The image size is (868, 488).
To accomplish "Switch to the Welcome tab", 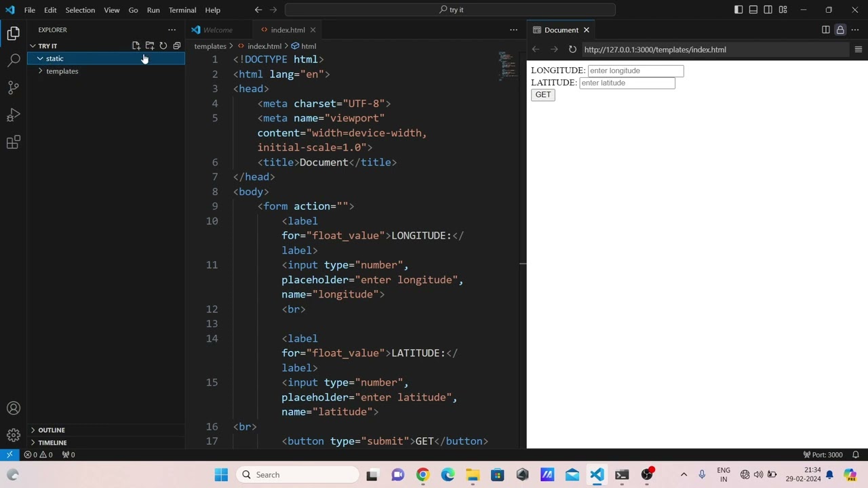I will pos(217,30).
